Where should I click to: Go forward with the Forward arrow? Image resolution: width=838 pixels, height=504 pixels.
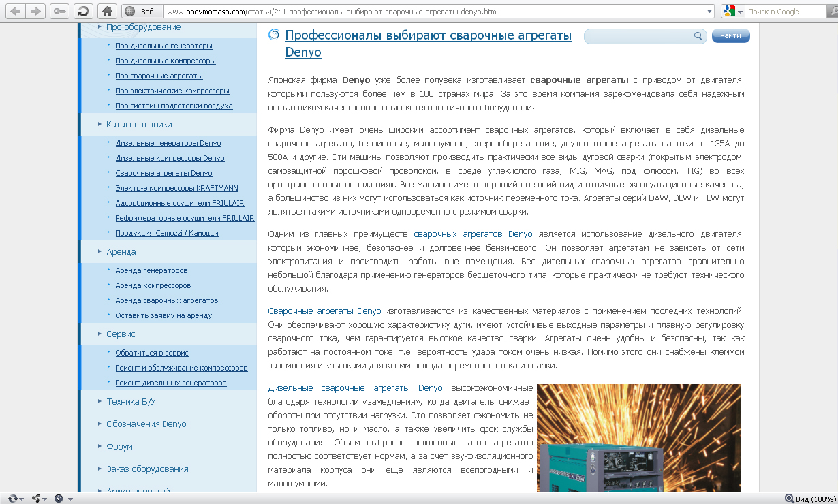tap(36, 11)
